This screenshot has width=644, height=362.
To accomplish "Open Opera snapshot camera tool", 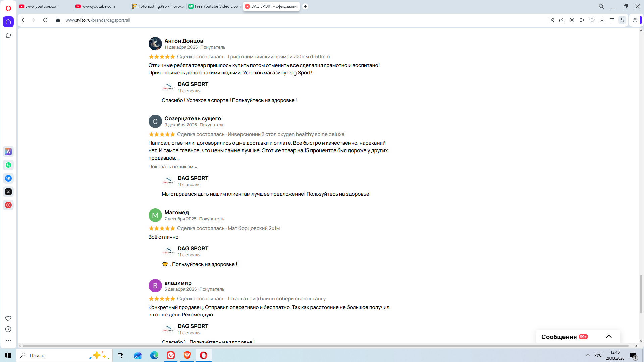I will pos(562,20).
